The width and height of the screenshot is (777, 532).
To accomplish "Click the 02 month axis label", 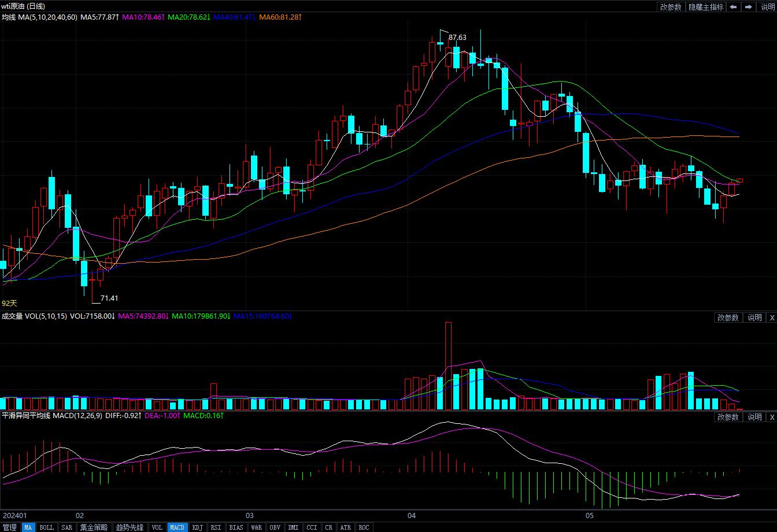I will click(80, 515).
